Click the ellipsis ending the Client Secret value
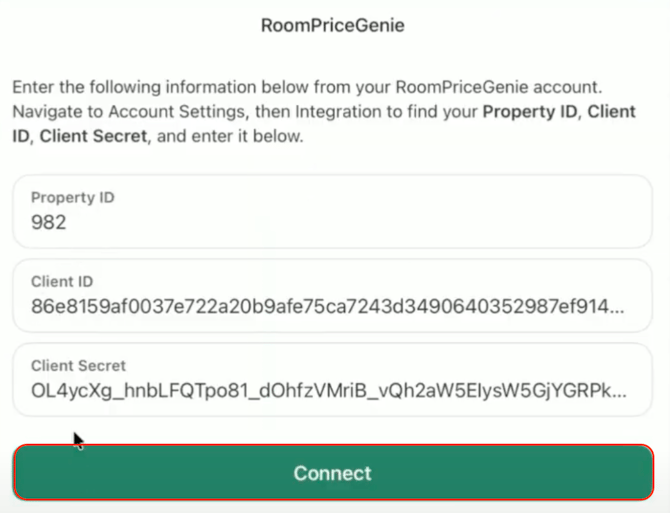Image resolution: width=670 pixels, height=513 pixels. [618, 391]
